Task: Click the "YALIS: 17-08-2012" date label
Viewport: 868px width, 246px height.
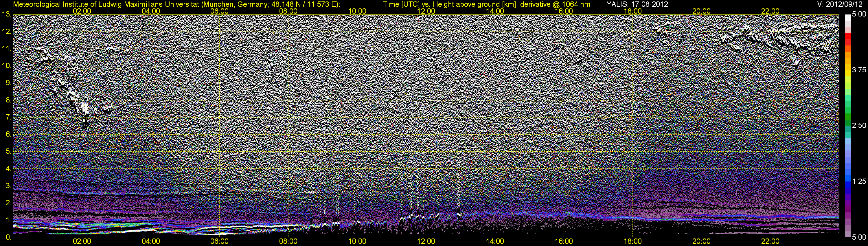Action: click(x=637, y=4)
